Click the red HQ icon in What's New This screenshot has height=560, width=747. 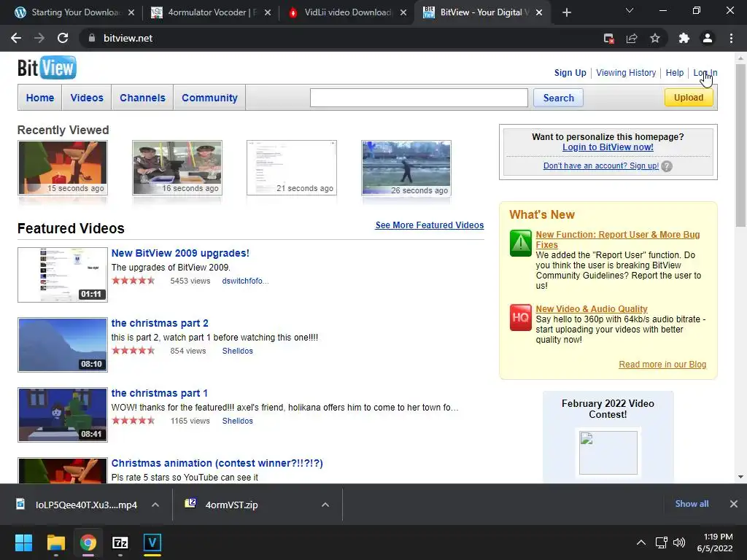[520, 317]
